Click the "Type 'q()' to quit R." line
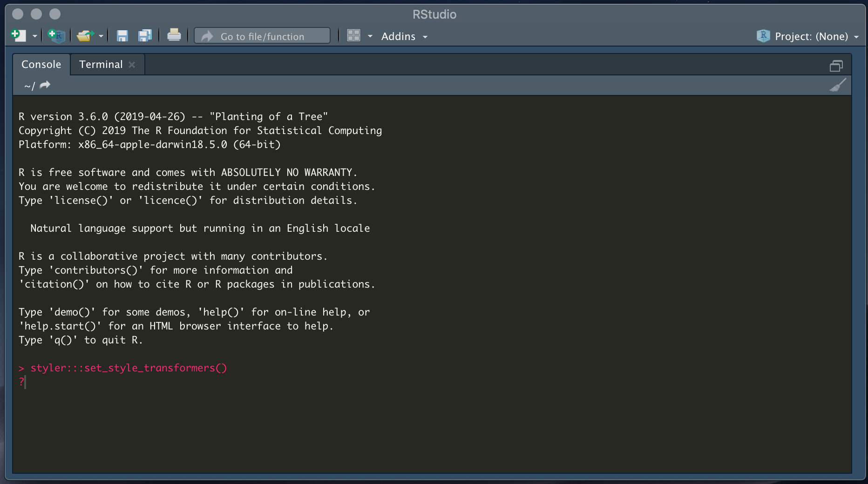The width and height of the screenshot is (868, 484). pos(81,340)
